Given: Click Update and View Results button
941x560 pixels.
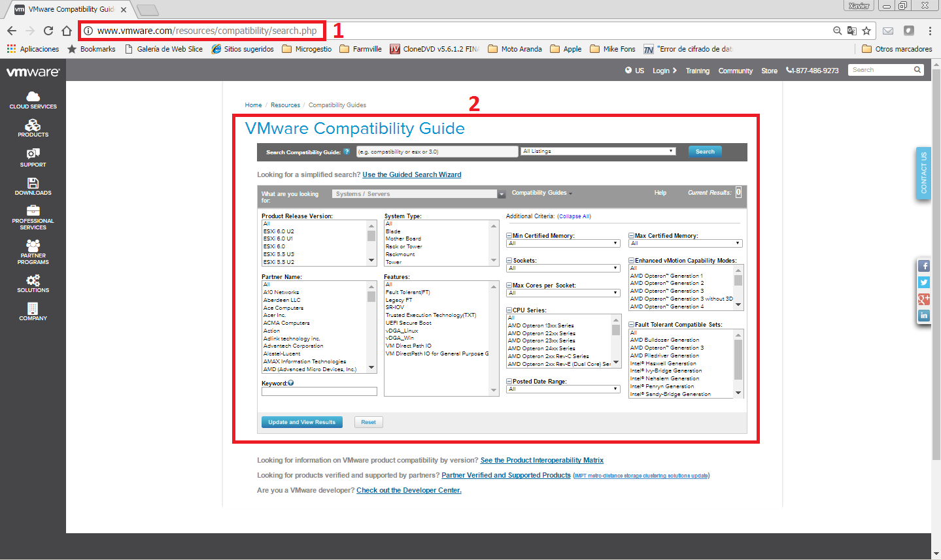Looking at the screenshot, I should pyautogui.click(x=302, y=422).
